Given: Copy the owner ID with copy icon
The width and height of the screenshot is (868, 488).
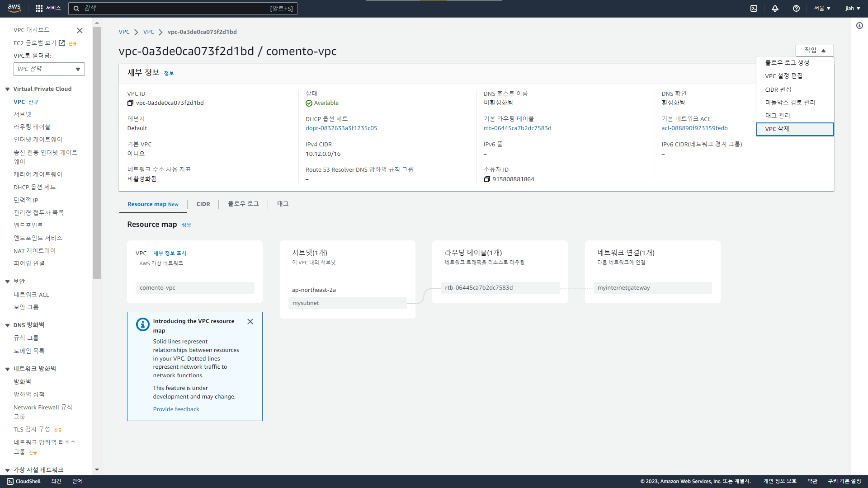Looking at the screenshot, I should 487,179.
